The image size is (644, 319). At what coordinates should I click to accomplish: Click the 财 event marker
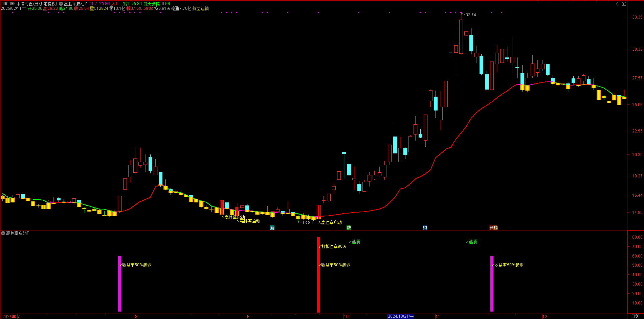click(425, 228)
